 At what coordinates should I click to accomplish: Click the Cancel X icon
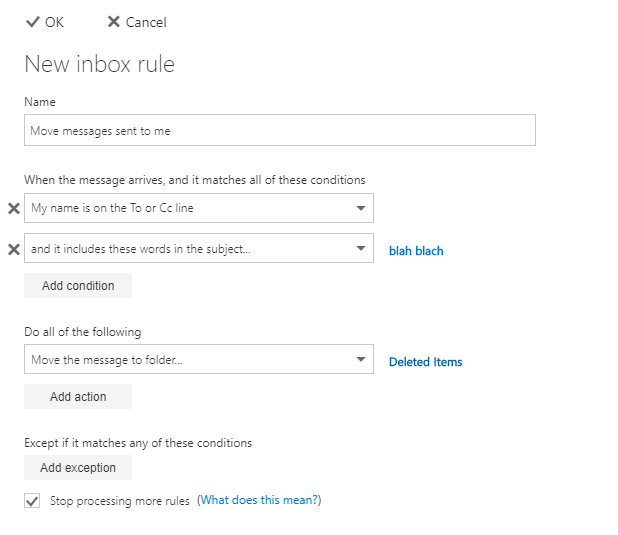tap(113, 22)
